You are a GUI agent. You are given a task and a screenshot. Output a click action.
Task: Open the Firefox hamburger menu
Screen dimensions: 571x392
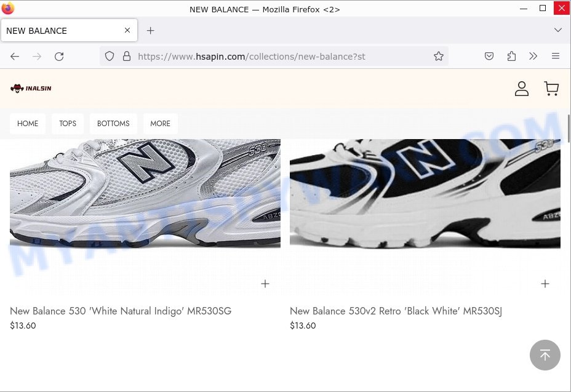(x=556, y=56)
